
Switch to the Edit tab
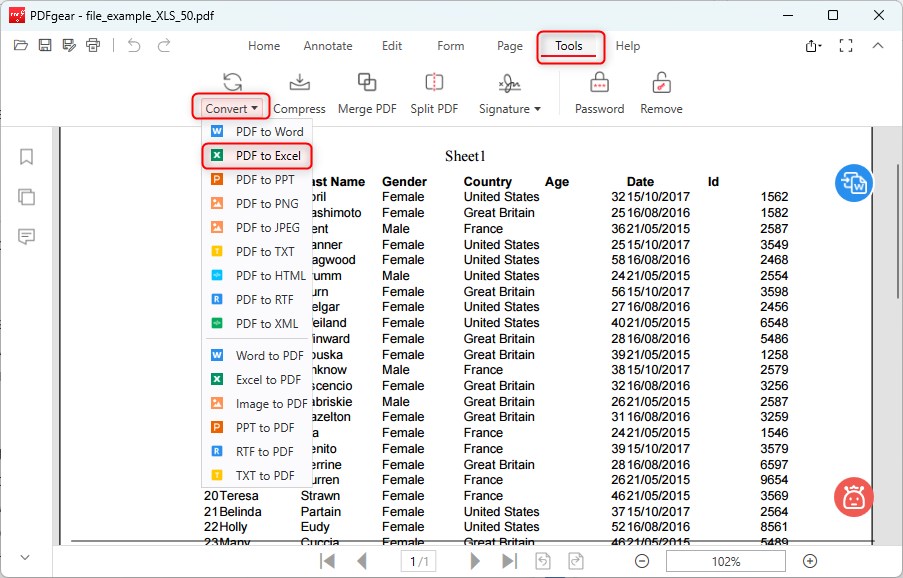coord(392,46)
